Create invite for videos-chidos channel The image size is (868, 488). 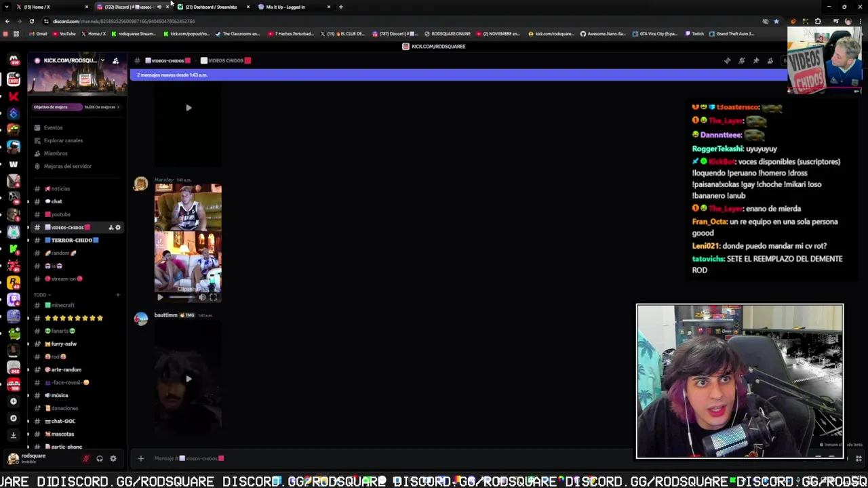tap(111, 227)
